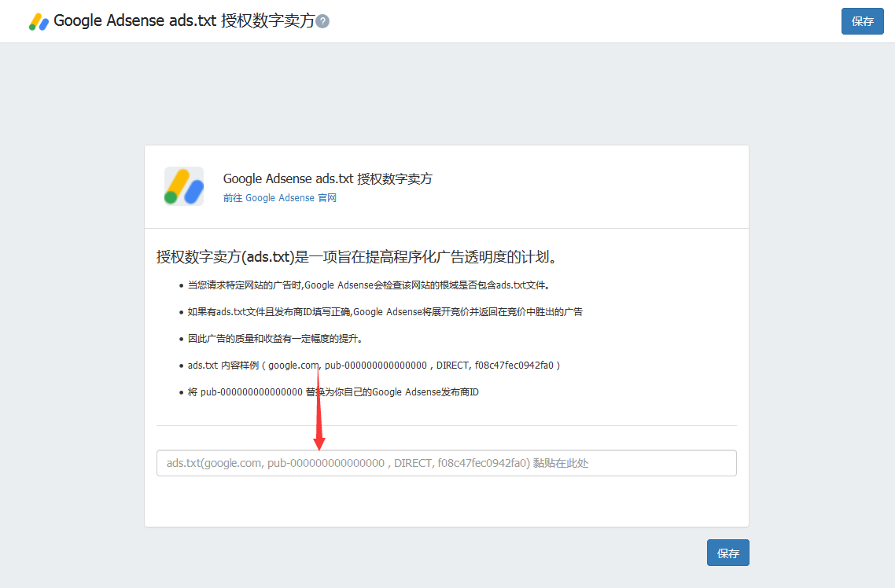895x588 pixels.
Task: Click the header title Google Adsense ads.txt 授权数字卖方
Action: point(184,21)
